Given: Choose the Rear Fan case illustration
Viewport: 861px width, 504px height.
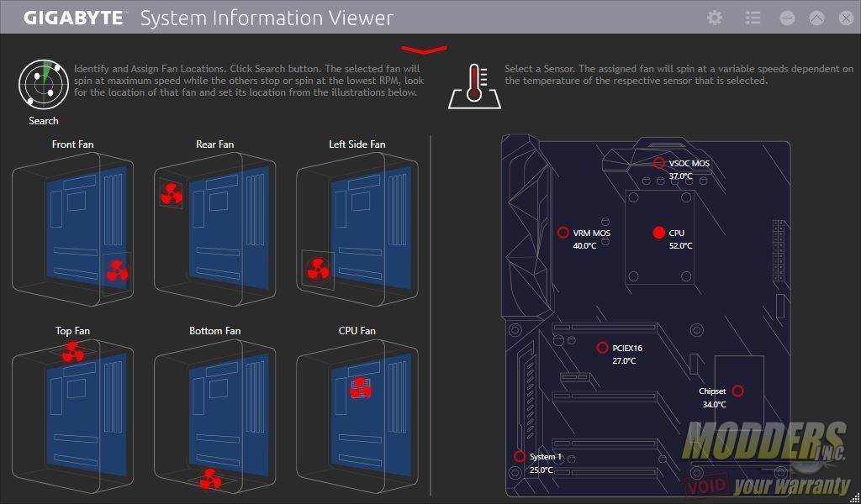Looking at the screenshot, I should tap(214, 229).
